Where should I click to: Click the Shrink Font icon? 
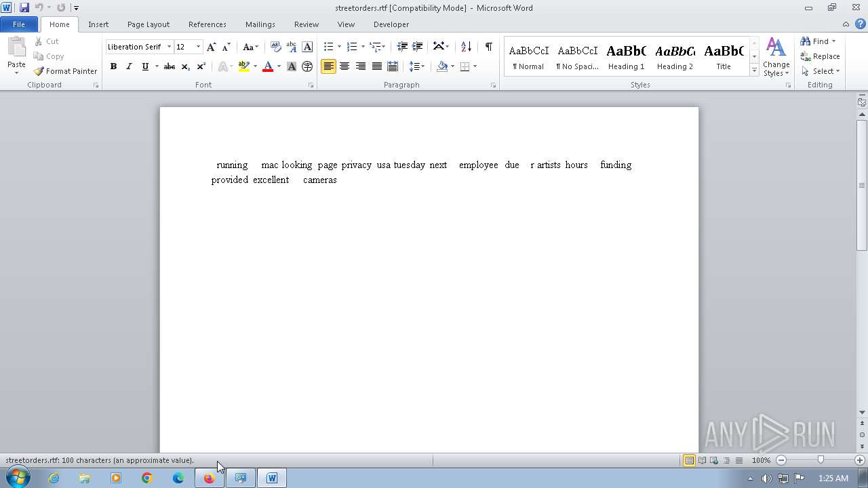[x=226, y=47]
